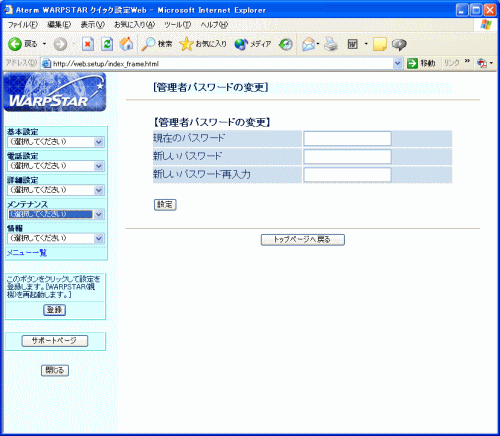
Task: Open the 編集(E) menu
Action: click(59, 25)
